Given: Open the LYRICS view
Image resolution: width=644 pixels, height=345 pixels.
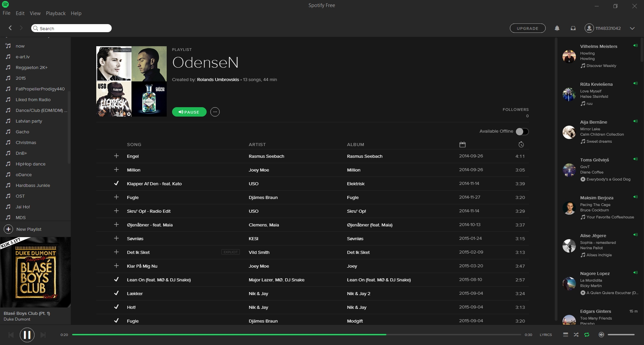Looking at the screenshot, I should click(x=546, y=335).
